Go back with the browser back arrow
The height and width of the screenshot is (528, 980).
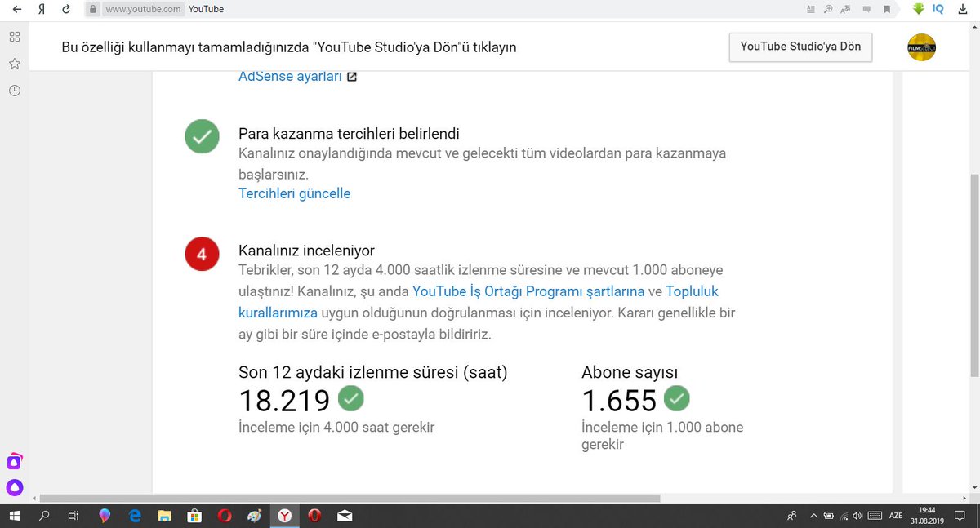pyautogui.click(x=16, y=9)
